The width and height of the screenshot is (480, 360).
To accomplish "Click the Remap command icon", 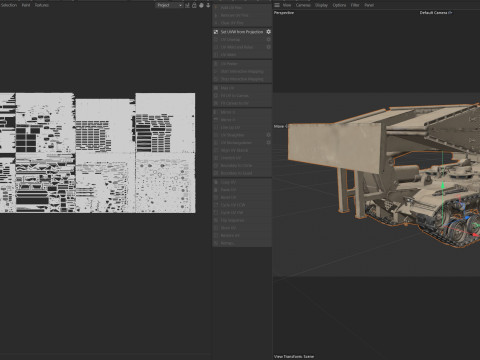I will pyautogui.click(x=216, y=243).
